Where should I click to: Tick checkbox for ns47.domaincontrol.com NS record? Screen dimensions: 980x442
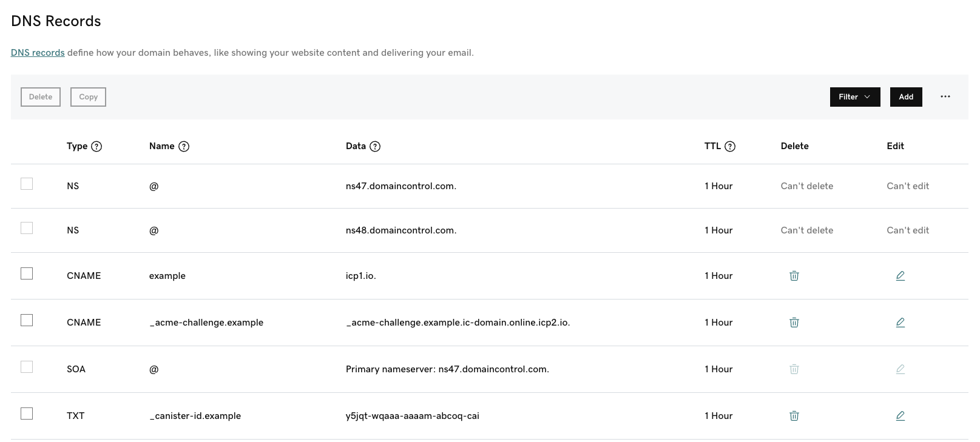pos(27,184)
